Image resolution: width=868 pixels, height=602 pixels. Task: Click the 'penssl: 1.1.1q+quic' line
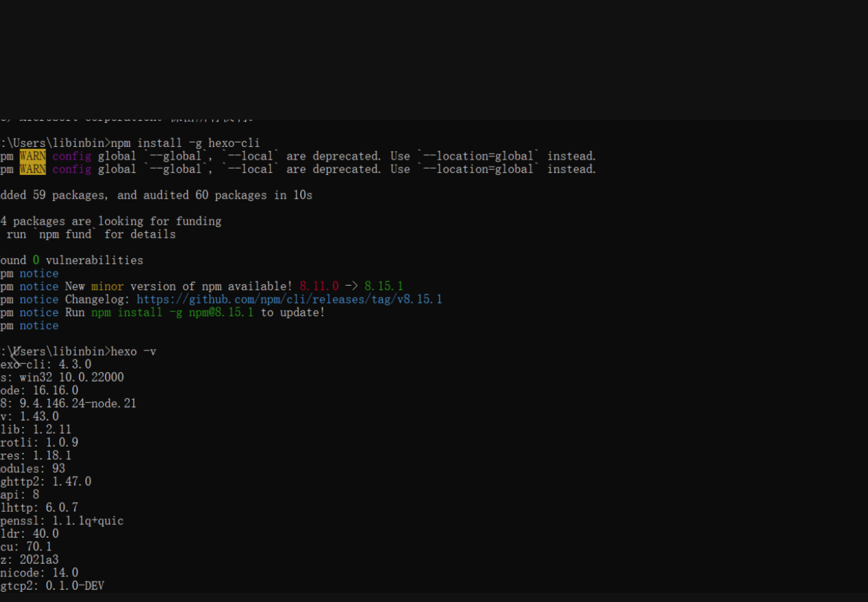coord(62,521)
